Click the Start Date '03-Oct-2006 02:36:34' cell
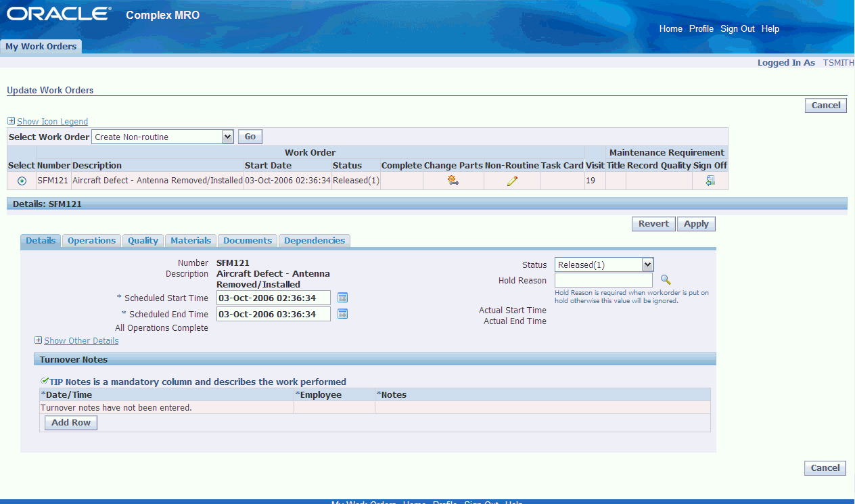This screenshot has height=504, width=855. click(x=287, y=181)
